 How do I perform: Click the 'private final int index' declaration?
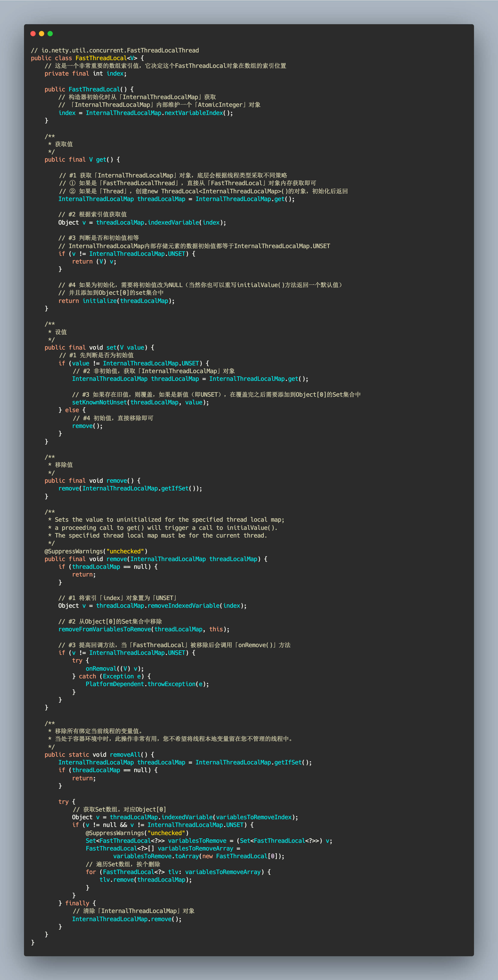click(85, 74)
